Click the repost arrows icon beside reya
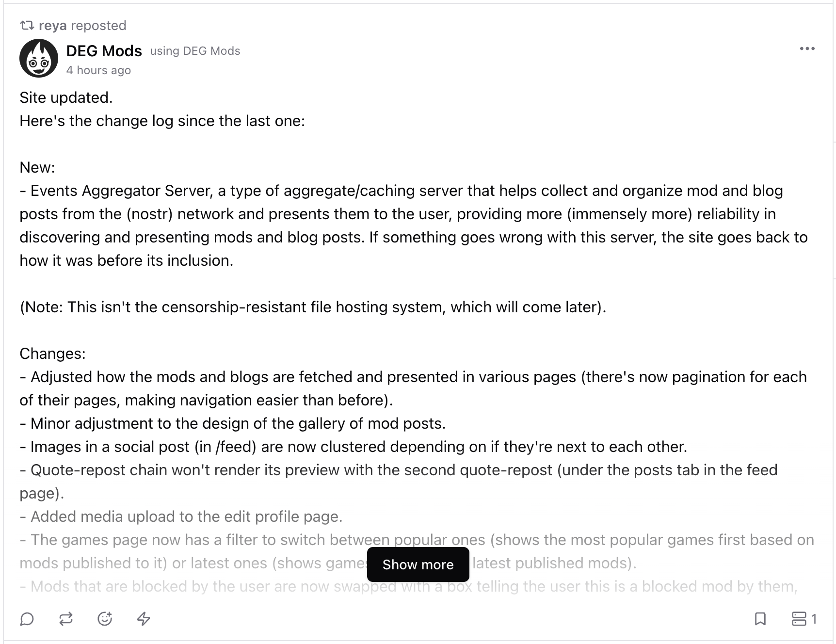Image resolution: width=836 pixels, height=644 pixels. click(x=27, y=25)
